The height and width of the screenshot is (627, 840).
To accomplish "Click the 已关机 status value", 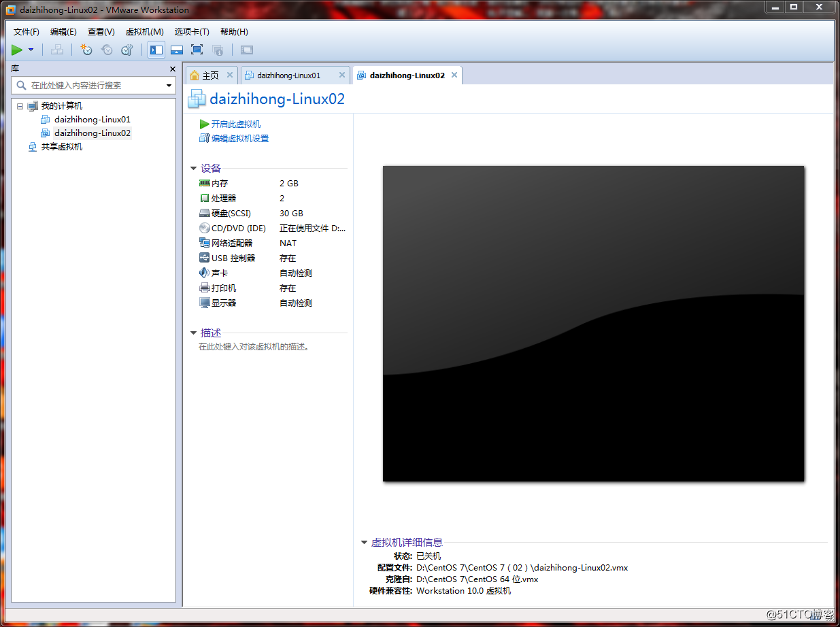I will click(429, 556).
